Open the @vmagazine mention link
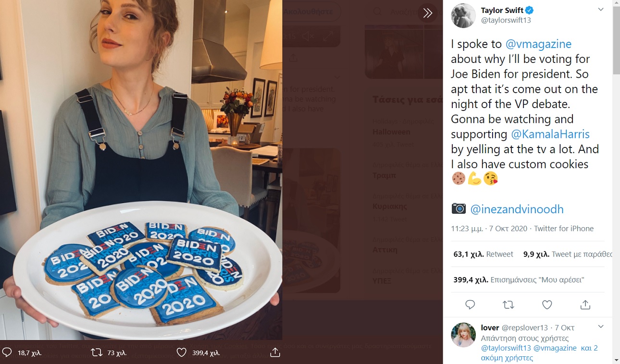The image size is (620, 364). point(538,44)
